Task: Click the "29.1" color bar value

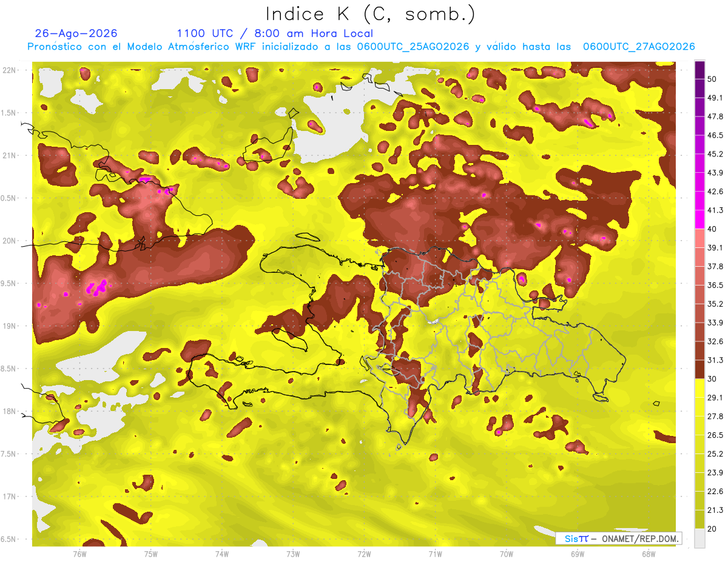Action: coord(715,397)
